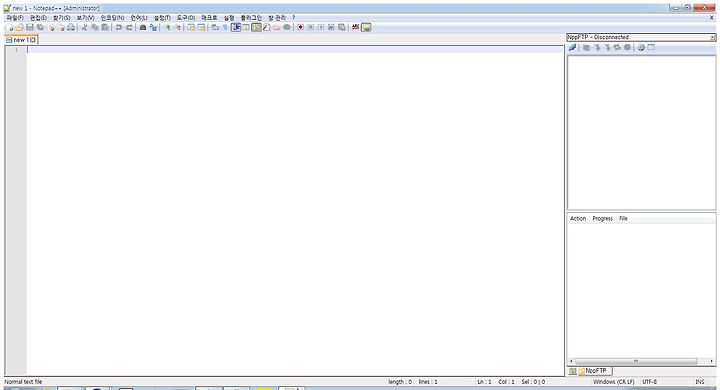Toggle show all characters pilcrow icon
The width and height of the screenshot is (720, 390).
click(225, 28)
